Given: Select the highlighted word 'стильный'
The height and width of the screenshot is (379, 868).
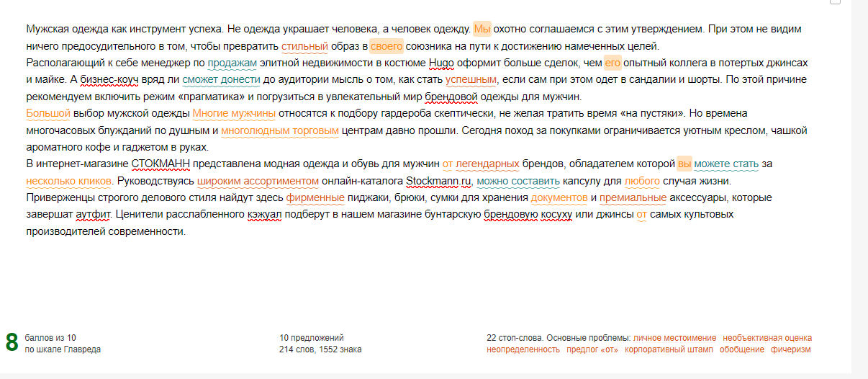Looking at the screenshot, I should (304, 47).
